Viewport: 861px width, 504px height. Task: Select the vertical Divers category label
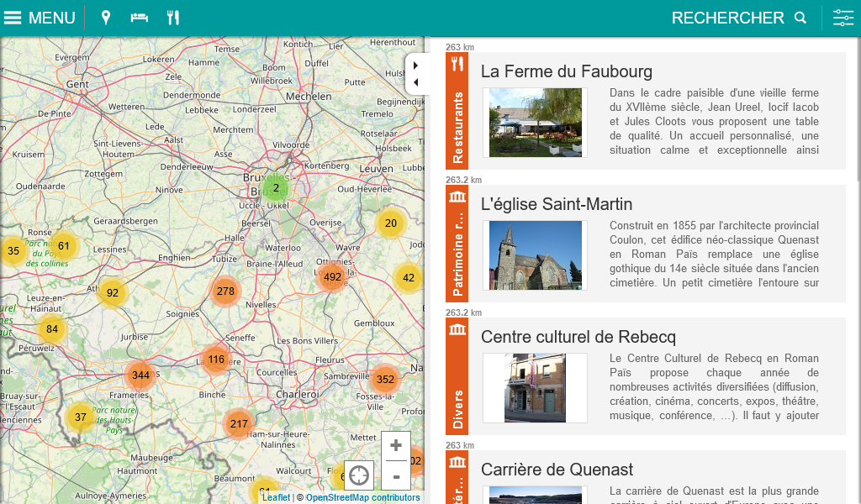[457, 409]
